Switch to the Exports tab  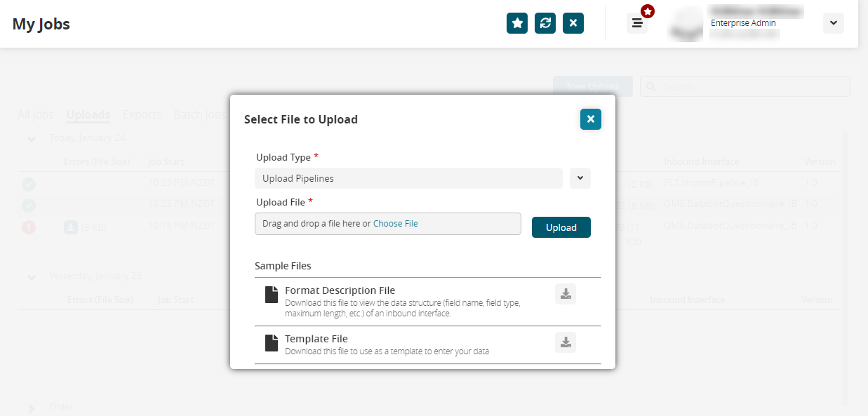pyautogui.click(x=142, y=115)
